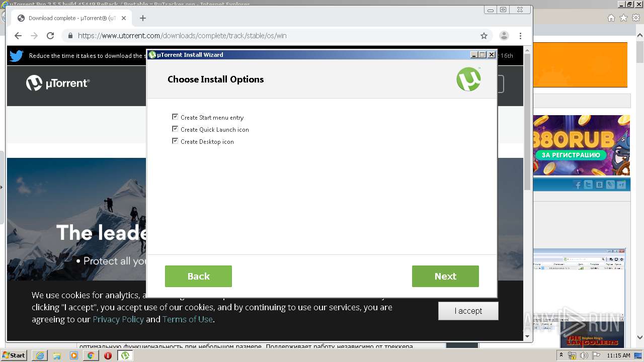Click the I accept cookies button

pyautogui.click(x=468, y=311)
